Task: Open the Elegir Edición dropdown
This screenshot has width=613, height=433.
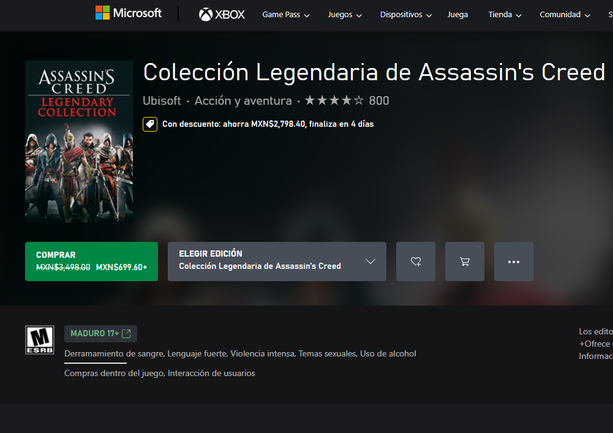Action: tap(277, 261)
